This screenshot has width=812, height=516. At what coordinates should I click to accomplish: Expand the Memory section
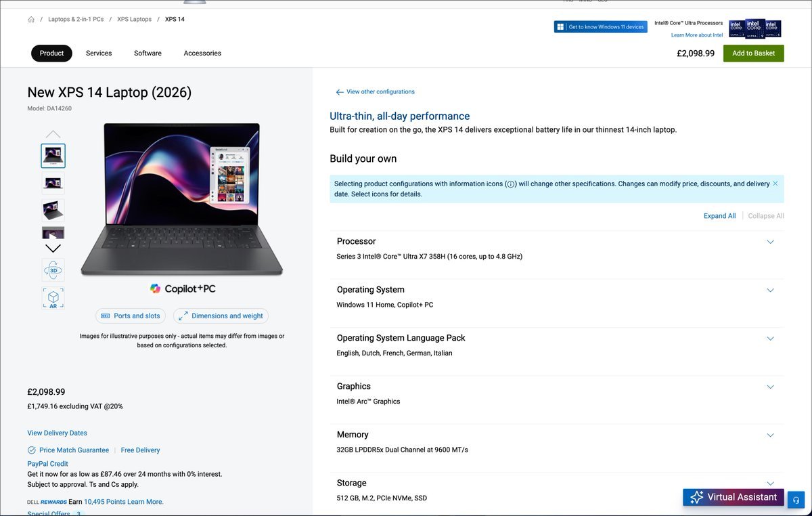(770, 435)
